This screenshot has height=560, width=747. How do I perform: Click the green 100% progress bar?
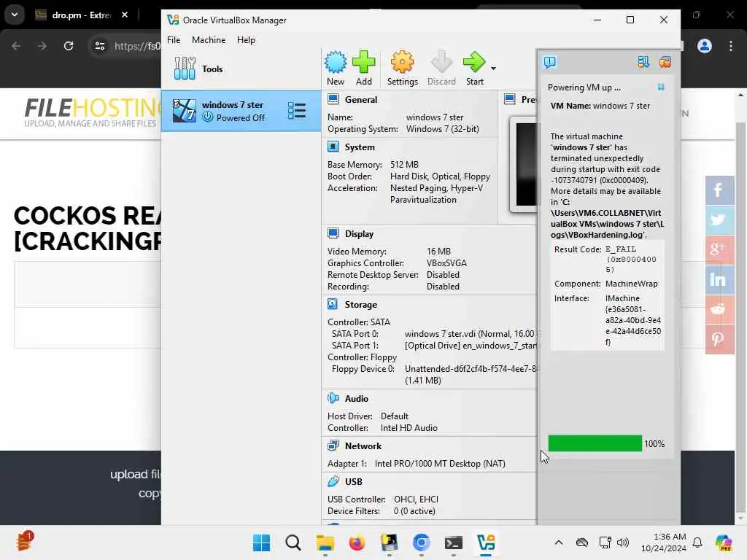(595, 443)
